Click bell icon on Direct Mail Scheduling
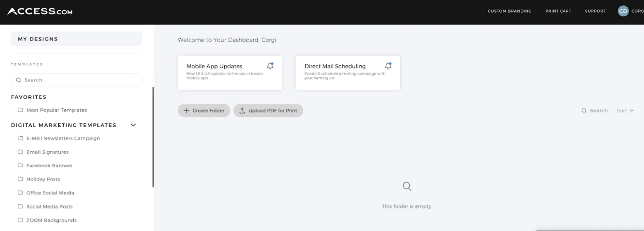Screen dimensions: 644x231 click(388, 66)
